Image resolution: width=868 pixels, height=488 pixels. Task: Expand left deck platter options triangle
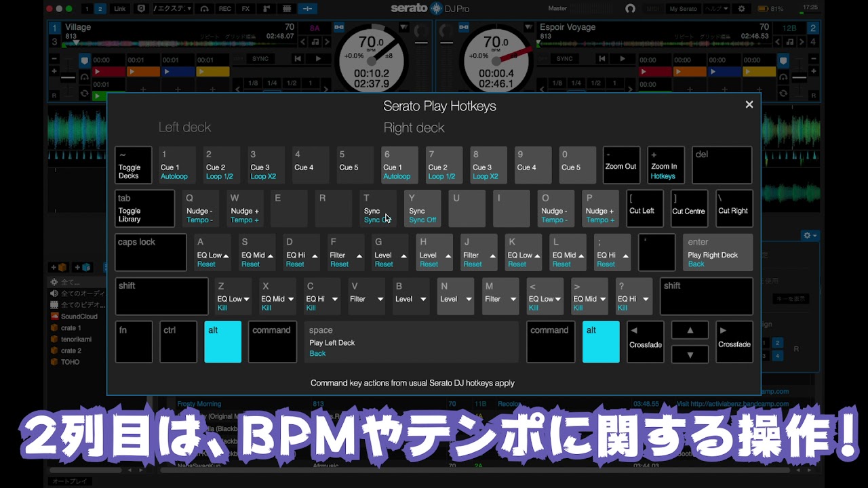coord(405,28)
